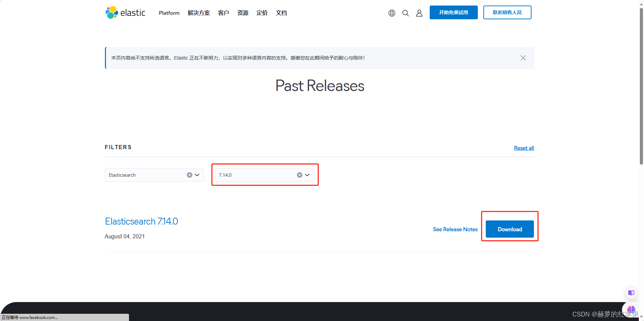Open the Elasticsearch 7.14.0 title link

141,221
